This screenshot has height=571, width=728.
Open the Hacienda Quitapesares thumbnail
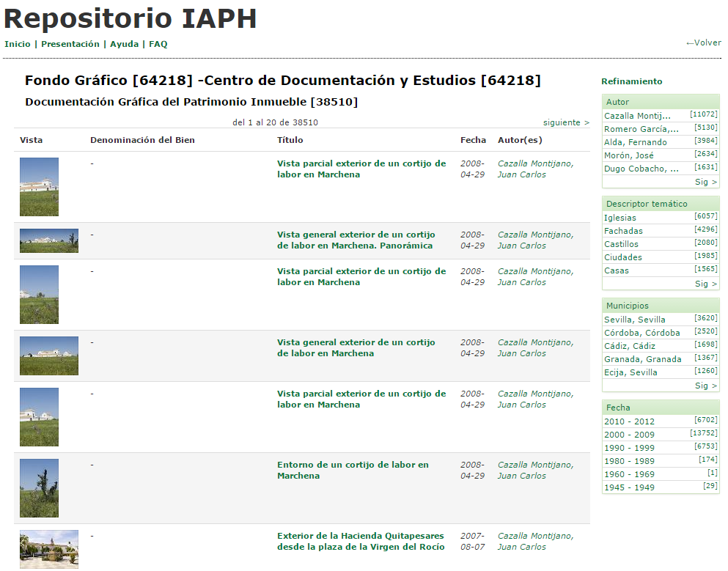[49, 549]
